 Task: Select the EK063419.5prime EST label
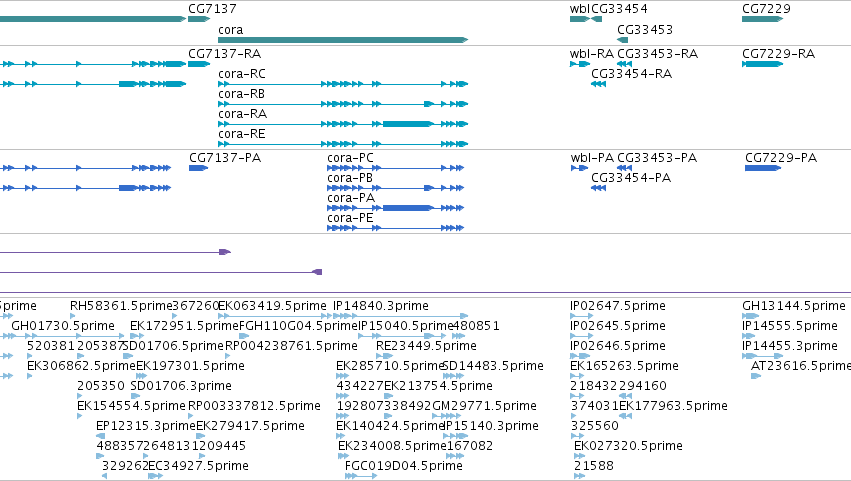pyautogui.click(x=272, y=306)
